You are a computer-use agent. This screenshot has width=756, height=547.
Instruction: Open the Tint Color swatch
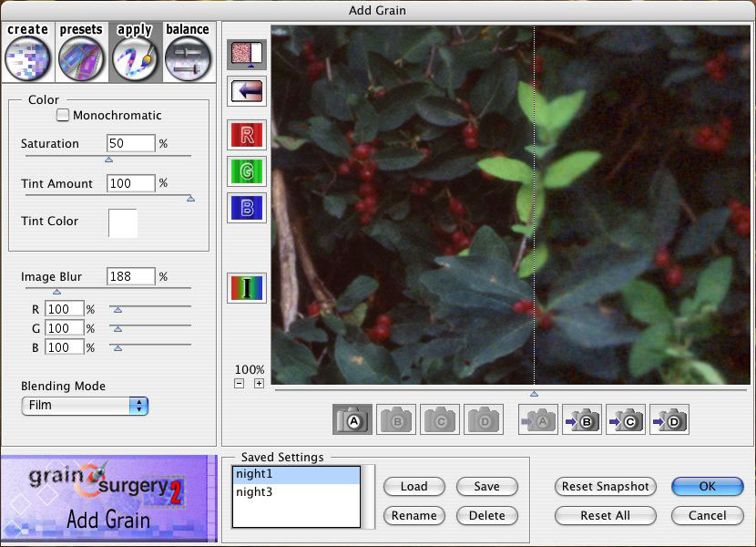point(124,223)
